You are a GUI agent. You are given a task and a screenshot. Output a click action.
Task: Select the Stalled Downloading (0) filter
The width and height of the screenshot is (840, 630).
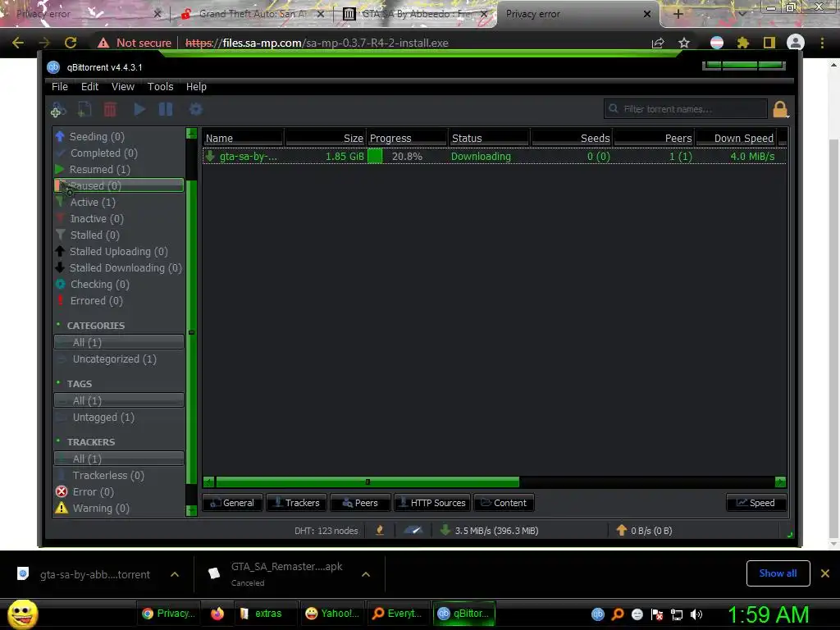118,268
